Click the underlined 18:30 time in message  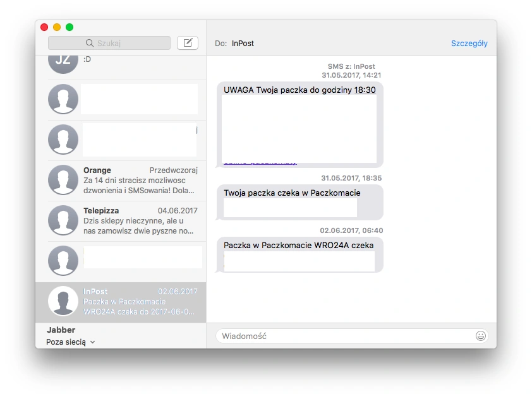(365, 90)
